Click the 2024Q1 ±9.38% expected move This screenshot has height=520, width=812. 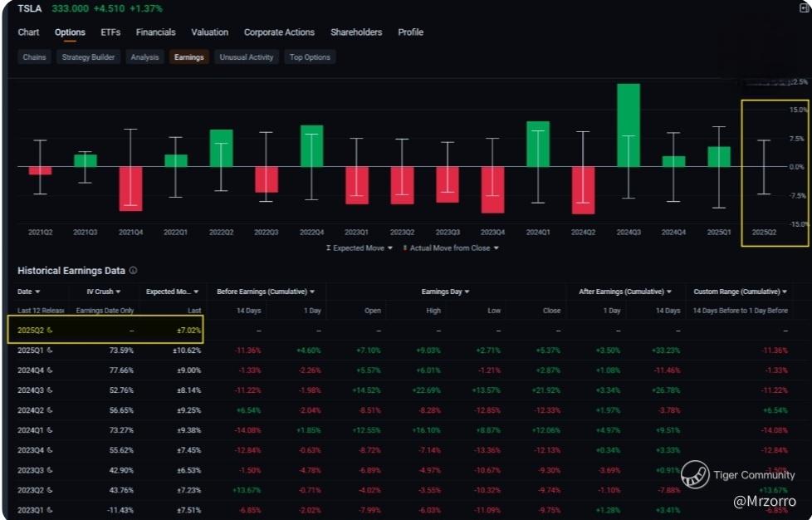pyautogui.click(x=188, y=430)
